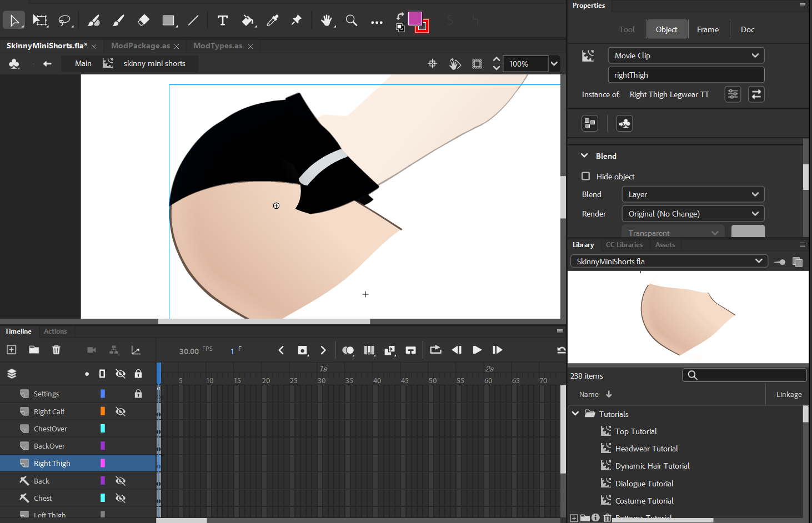
Task: Unlock the Settings layer
Action: (x=138, y=394)
